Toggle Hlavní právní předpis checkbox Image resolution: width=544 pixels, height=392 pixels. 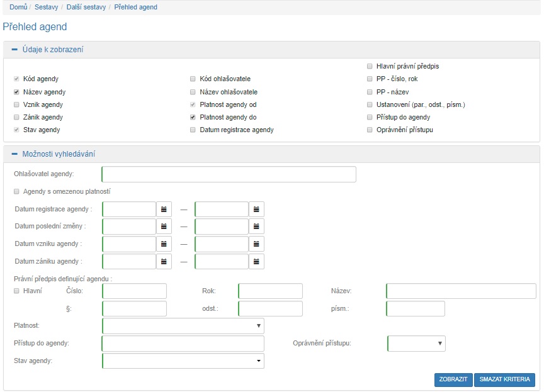pyautogui.click(x=370, y=66)
